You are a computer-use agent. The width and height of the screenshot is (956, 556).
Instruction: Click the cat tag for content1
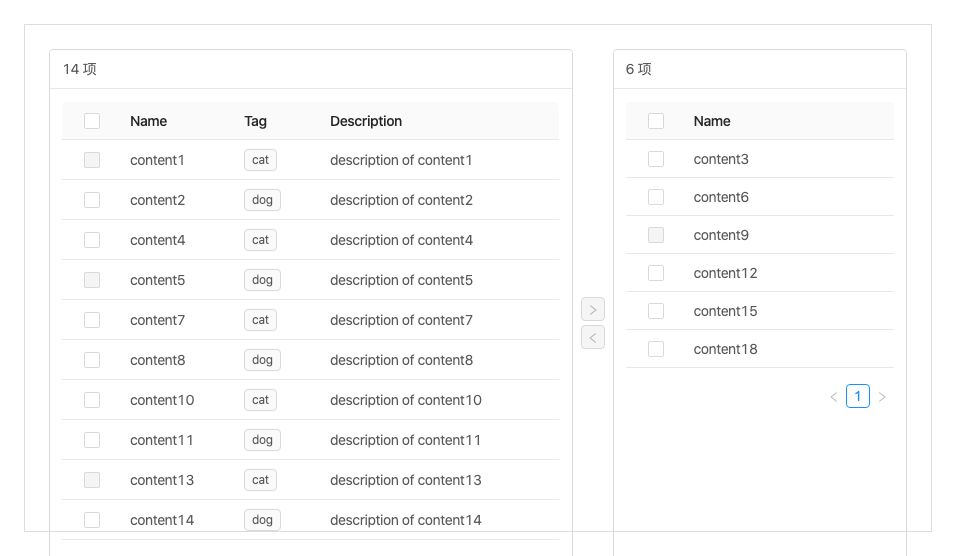click(260, 160)
